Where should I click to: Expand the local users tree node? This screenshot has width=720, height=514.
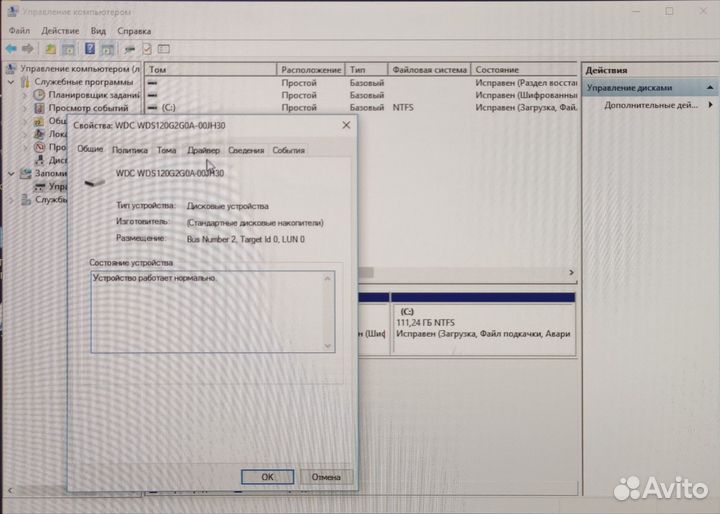[x=25, y=134]
